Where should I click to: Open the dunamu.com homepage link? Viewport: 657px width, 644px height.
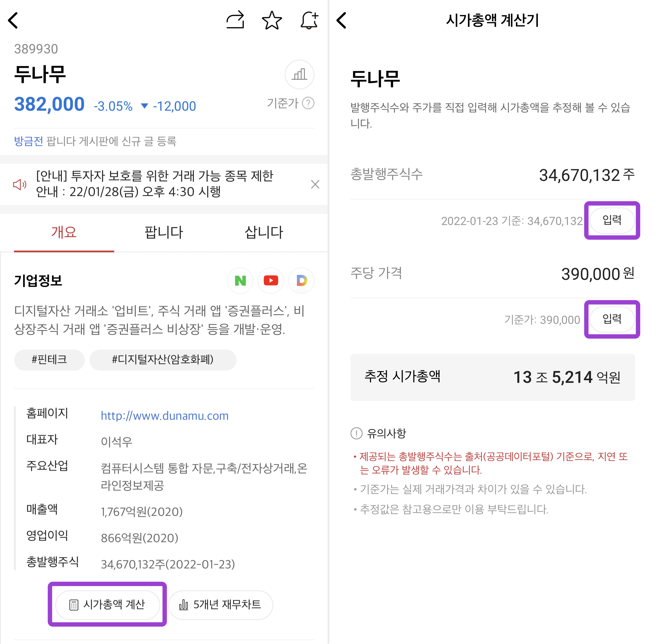(x=165, y=416)
